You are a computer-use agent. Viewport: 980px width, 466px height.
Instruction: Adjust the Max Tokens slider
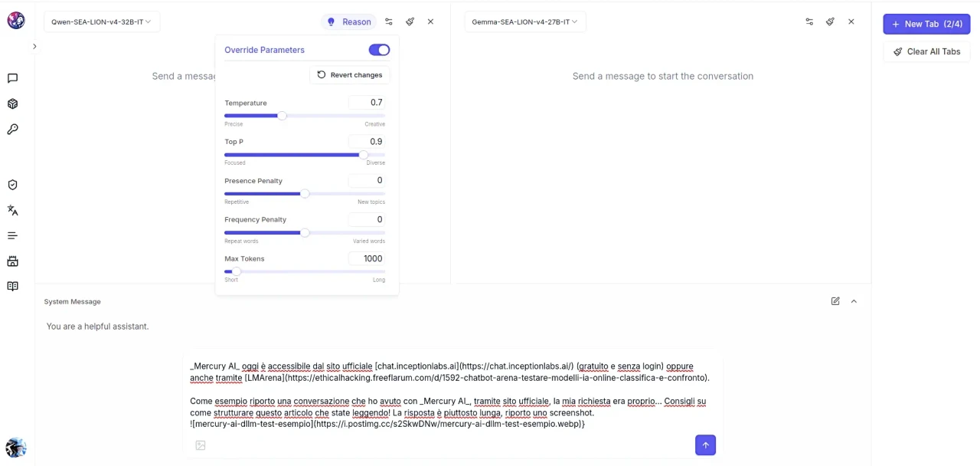pyautogui.click(x=305, y=271)
